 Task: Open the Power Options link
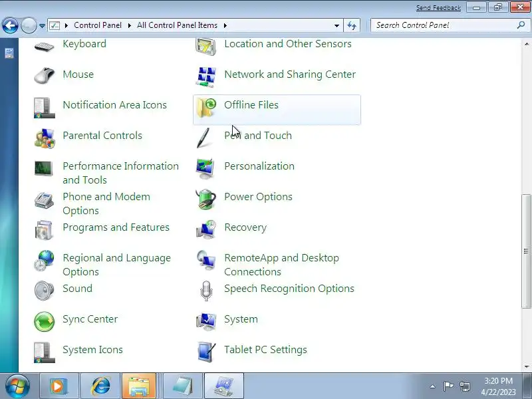[x=258, y=197]
